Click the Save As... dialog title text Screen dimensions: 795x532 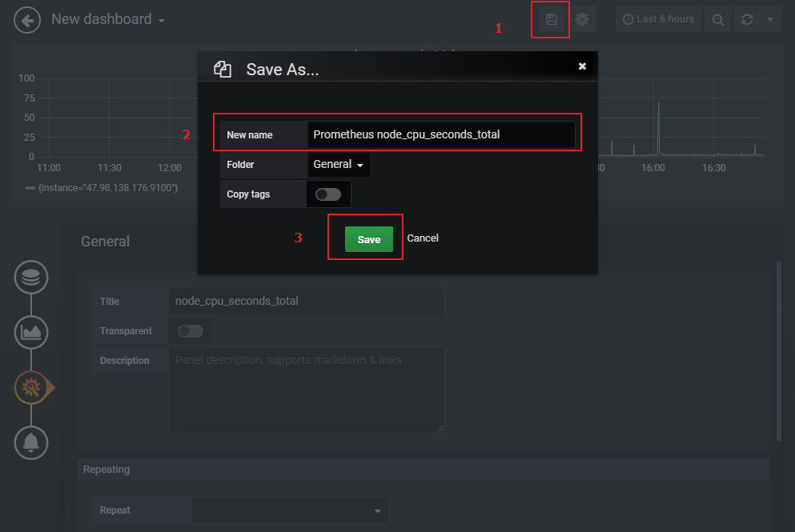[283, 70]
